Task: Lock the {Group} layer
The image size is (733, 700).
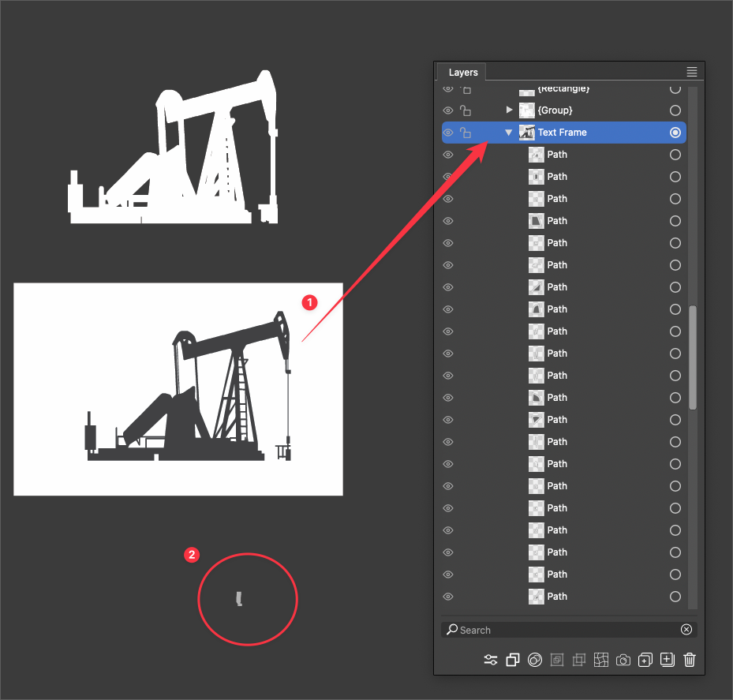Action: (x=466, y=110)
